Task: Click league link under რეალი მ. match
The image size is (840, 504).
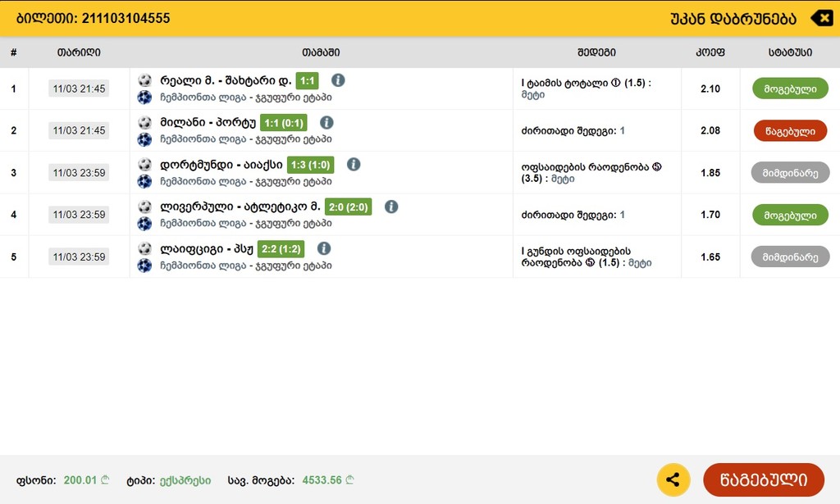Action: 246,98
